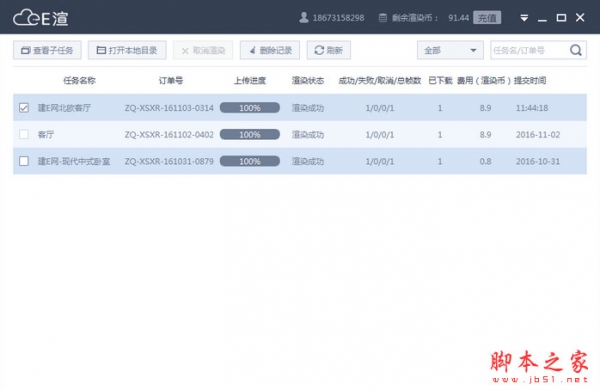Click the 打开本地目录 button
Image resolution: width=600 pixels, height=390 pixels.
point(127,50)
